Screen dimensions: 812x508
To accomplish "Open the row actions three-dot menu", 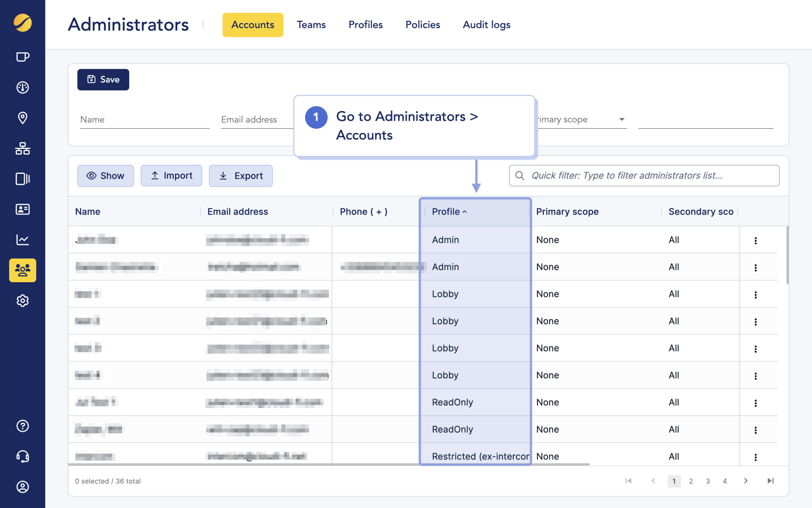I will click(756, 239).
